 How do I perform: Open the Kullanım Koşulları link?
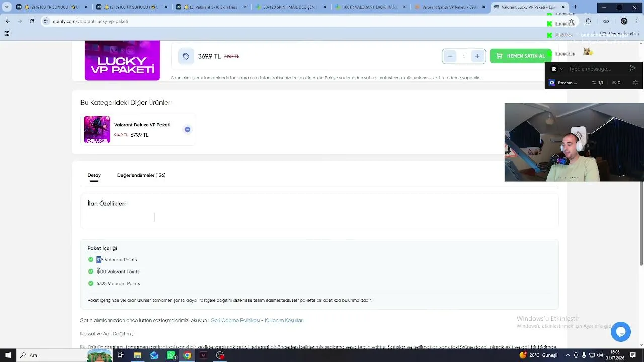pyautogui.click(x=284, y=320)
